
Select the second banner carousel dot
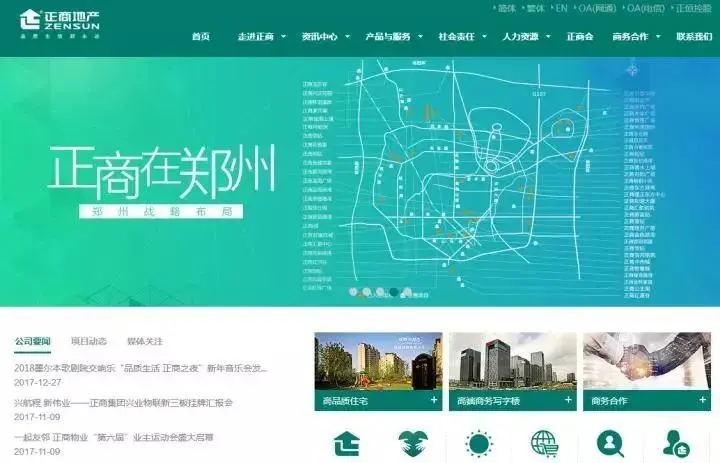click(366, 292)
